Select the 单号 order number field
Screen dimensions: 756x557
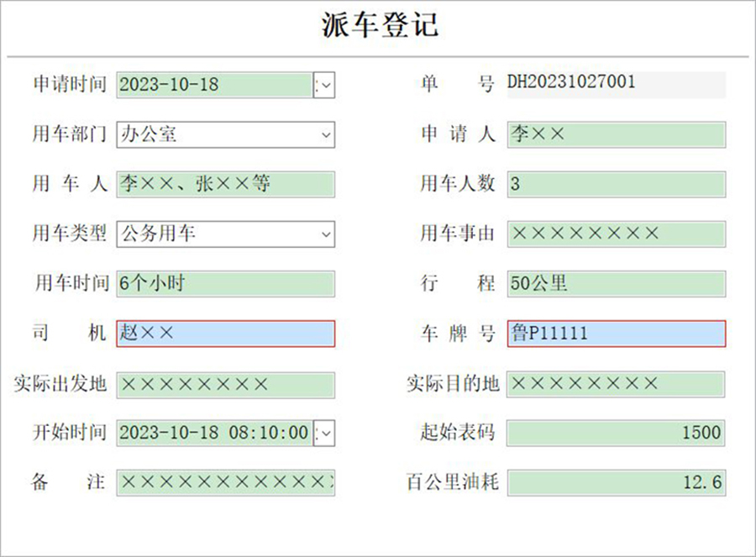(617, 83)
